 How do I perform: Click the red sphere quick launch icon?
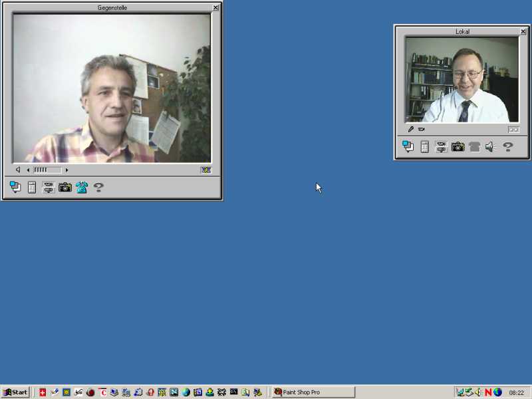90,392
